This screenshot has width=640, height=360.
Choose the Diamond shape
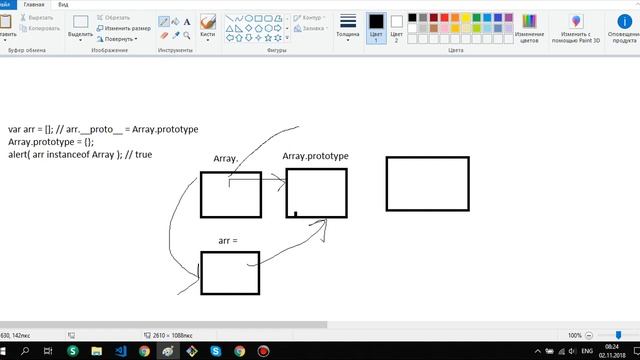coord(249,29)
